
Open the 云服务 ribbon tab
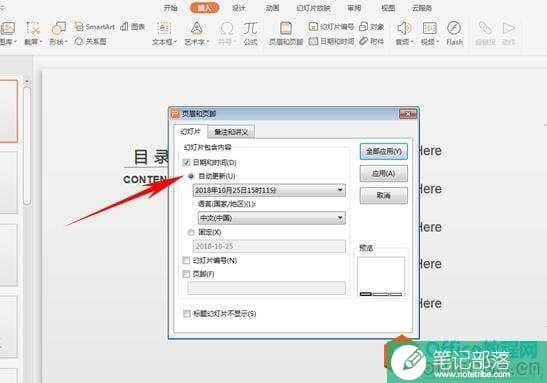(422, 8)
